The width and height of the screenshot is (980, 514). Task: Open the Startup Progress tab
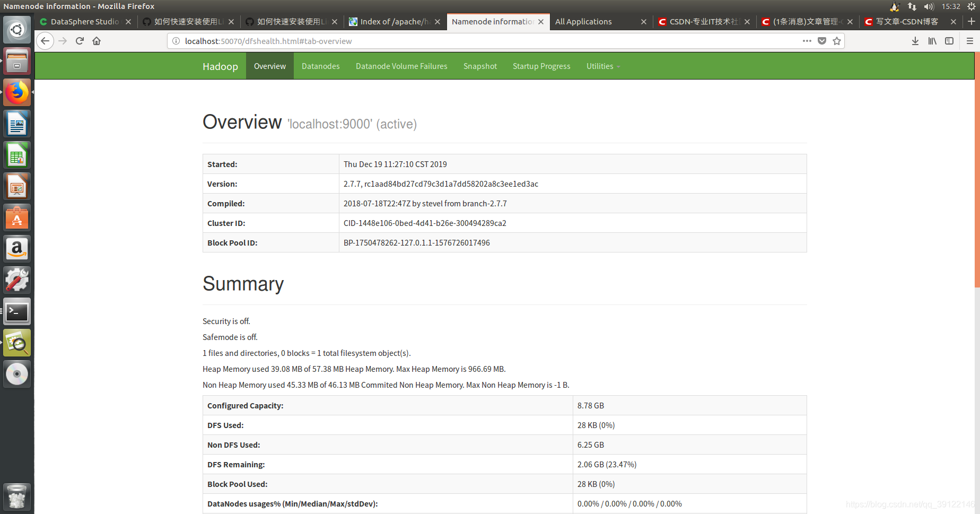(x=541, y=66)
